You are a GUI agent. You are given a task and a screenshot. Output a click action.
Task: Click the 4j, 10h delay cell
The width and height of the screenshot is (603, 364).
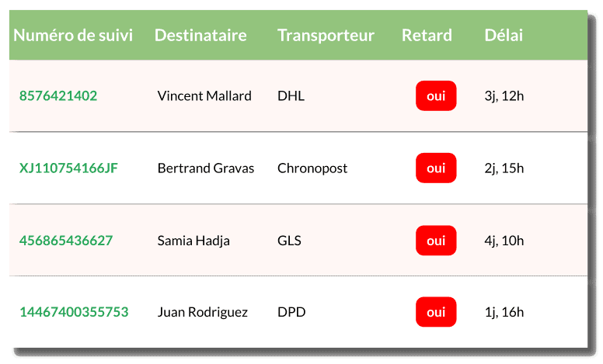504,241
